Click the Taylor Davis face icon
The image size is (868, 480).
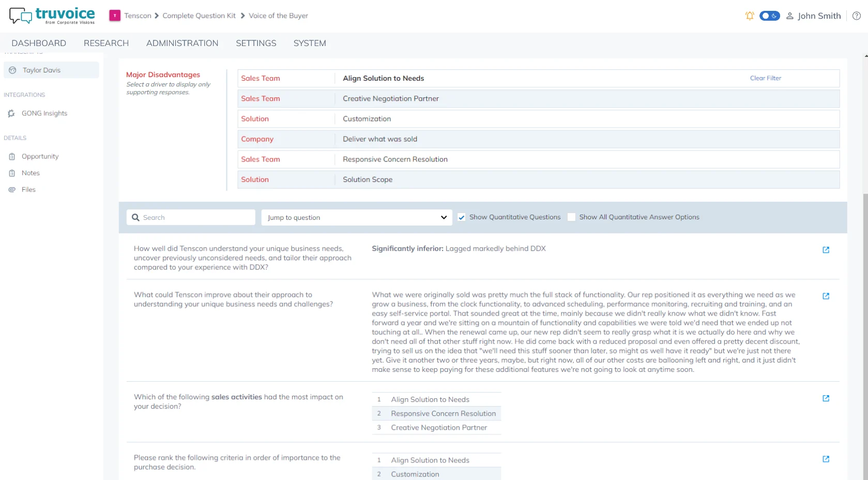(x=12, y=70)
